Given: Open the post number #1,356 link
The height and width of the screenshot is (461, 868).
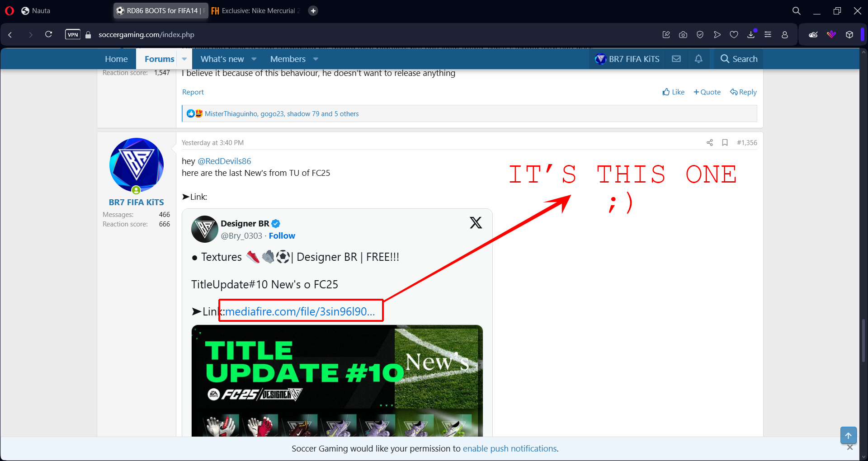Looking at the screenshot, I should (x=747, y=142).
